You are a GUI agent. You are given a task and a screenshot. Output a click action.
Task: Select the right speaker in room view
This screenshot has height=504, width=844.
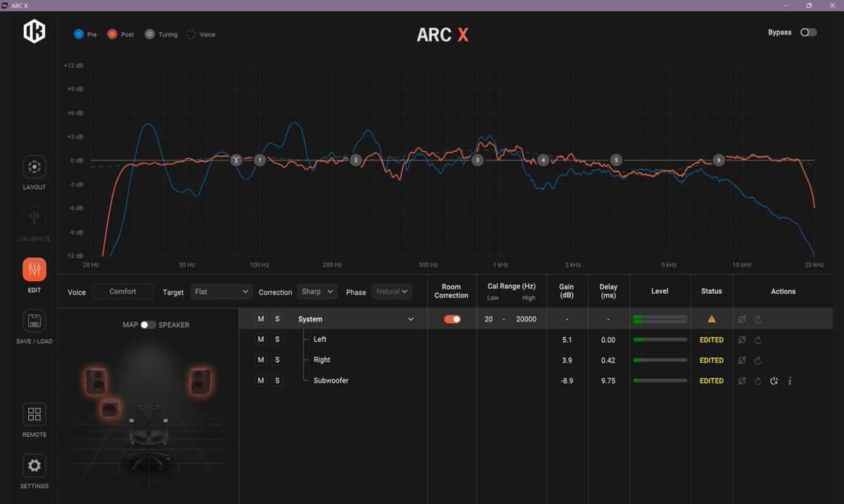200,381
